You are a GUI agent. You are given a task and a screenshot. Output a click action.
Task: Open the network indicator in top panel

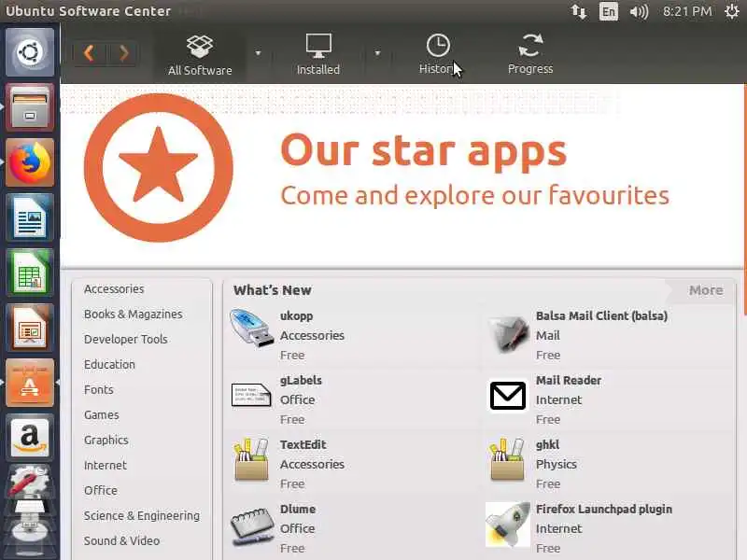pos(579,11)
